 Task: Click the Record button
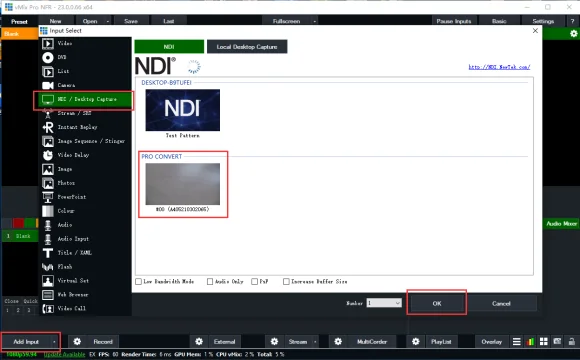pyautogui.click(x=103, y=342)
